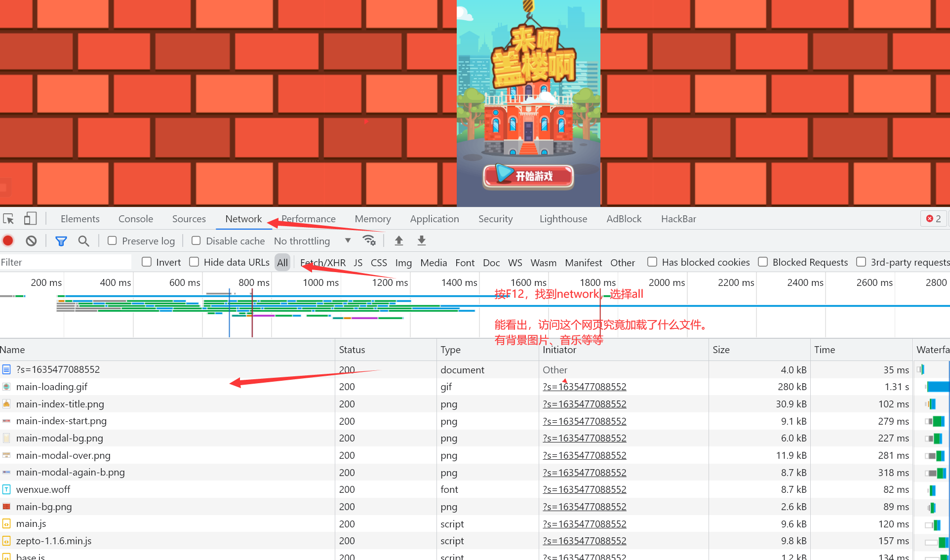Tick the Hide data URLs checkbox
The width and height of the screenshot is (950, 560).
click(x=194, y=262)
